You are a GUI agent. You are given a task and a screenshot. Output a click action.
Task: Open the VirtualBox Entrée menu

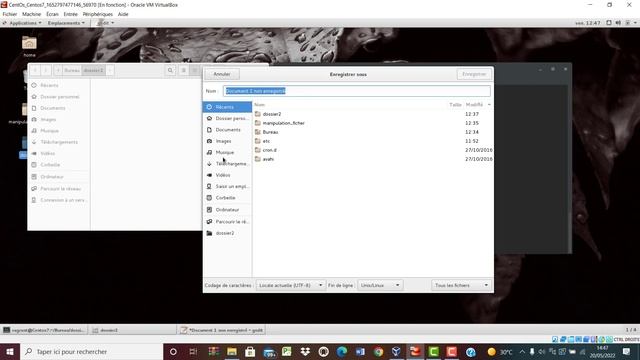[70, 14]
